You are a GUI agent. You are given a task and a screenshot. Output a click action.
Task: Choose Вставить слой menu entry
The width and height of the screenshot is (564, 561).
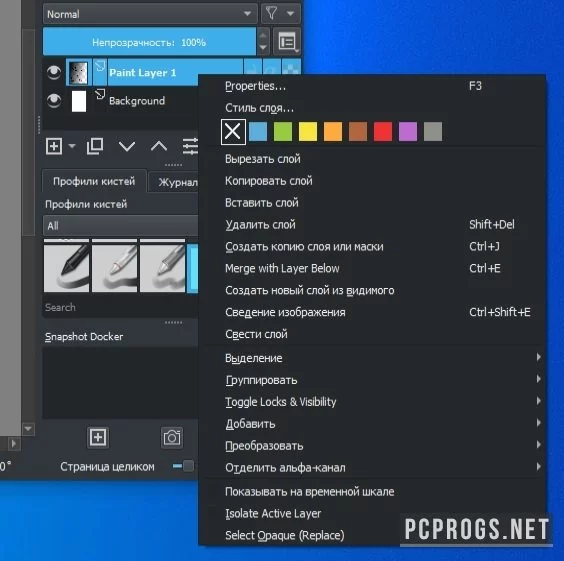372,203
